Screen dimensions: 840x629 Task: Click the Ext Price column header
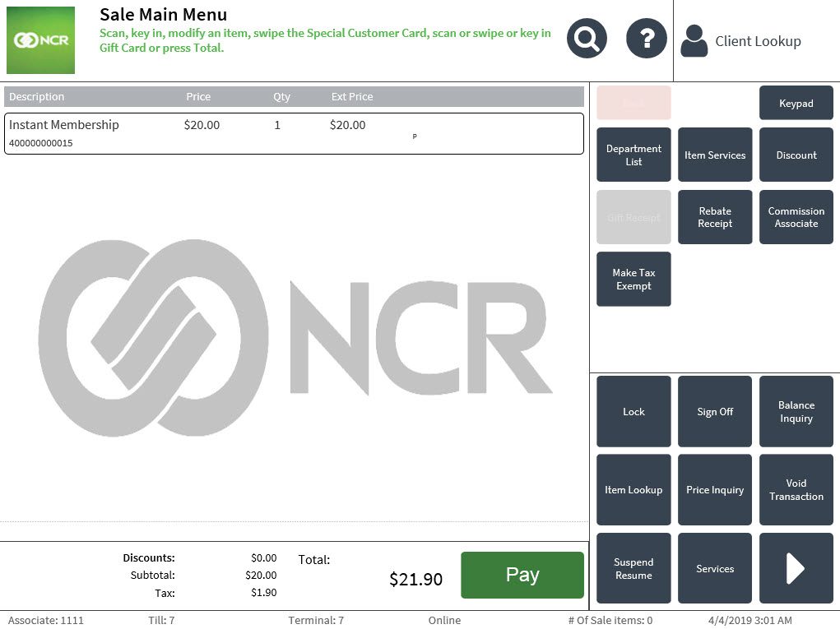coord(352,97)
